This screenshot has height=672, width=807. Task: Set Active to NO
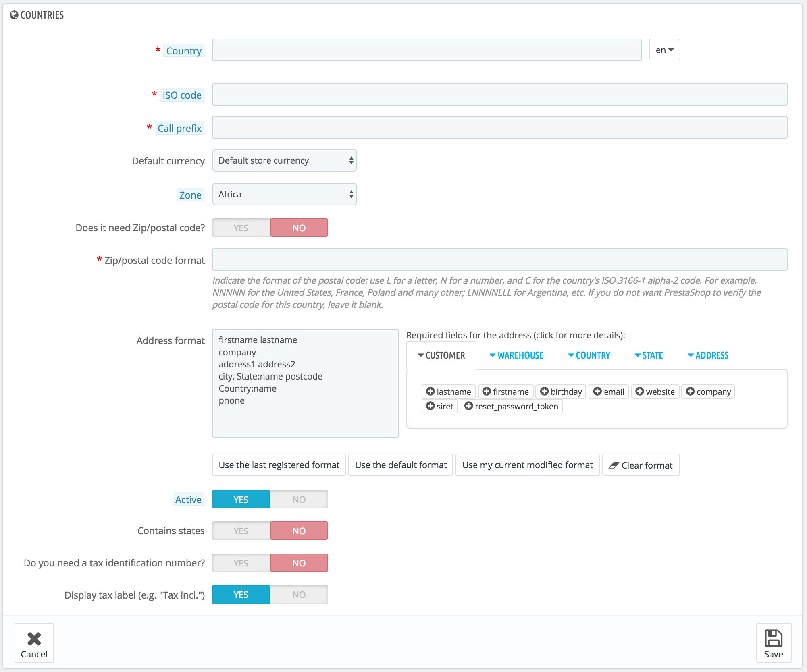click(299, 500)
